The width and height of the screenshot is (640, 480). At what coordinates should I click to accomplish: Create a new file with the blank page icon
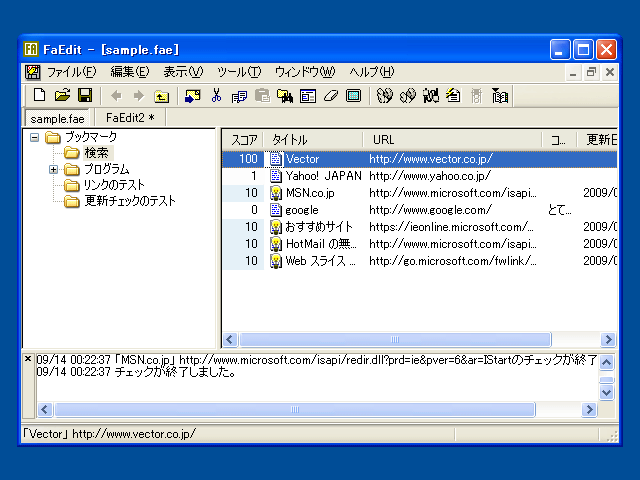[39, 96]
